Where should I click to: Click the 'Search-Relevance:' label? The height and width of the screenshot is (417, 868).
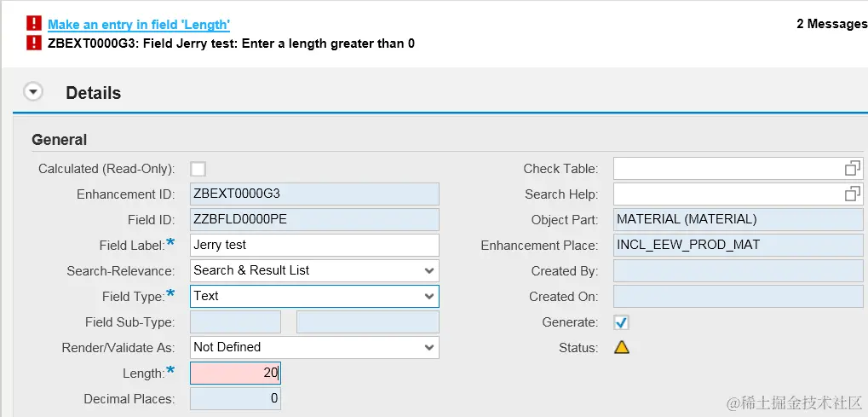(x=121, y=271)
